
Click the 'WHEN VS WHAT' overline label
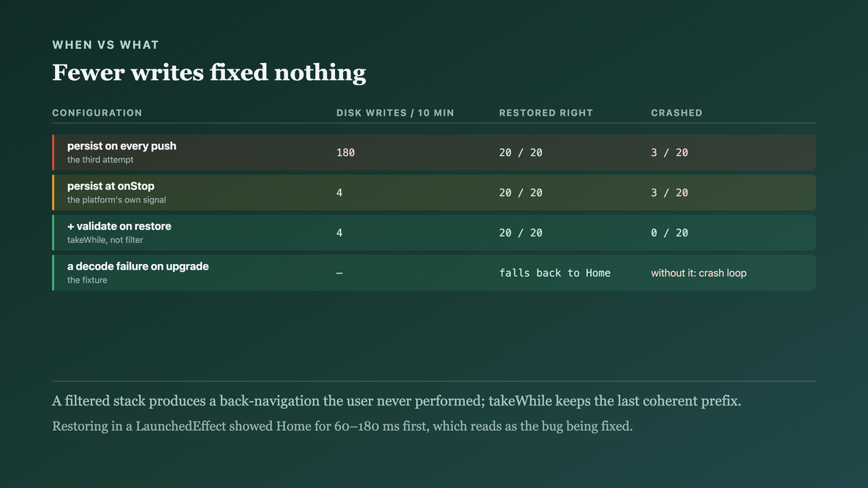pyautogui.click(x=106, y=45)
